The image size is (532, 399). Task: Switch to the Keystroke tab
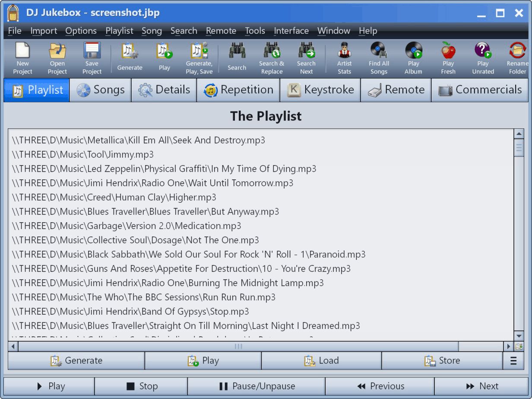[x=320, y=90]
